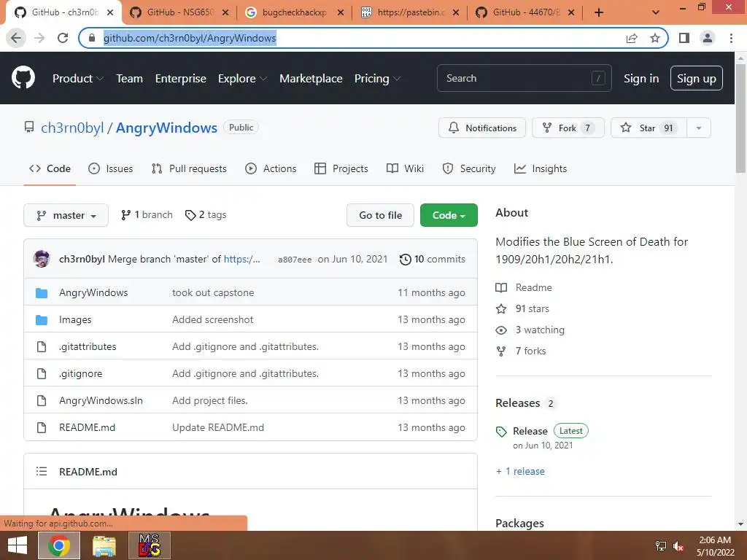Click the Chrome icon in taskbar

(58, 545)
